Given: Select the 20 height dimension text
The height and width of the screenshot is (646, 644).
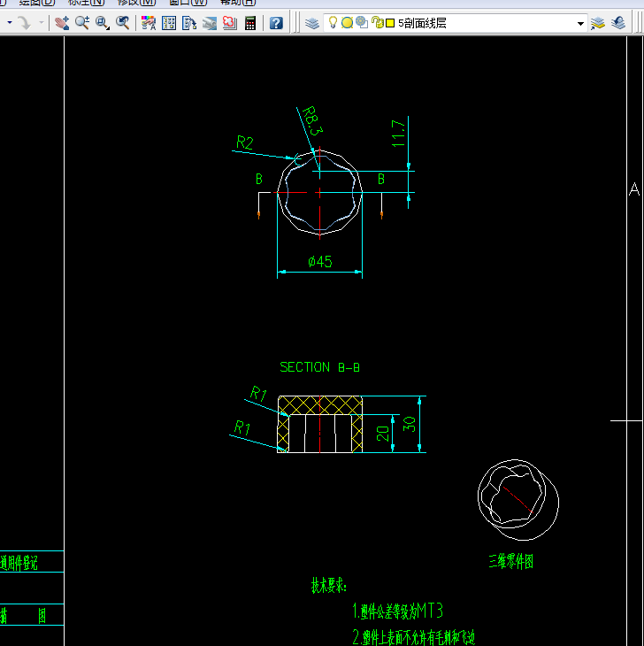Looking at the screenshot, I should click(382, 434).
